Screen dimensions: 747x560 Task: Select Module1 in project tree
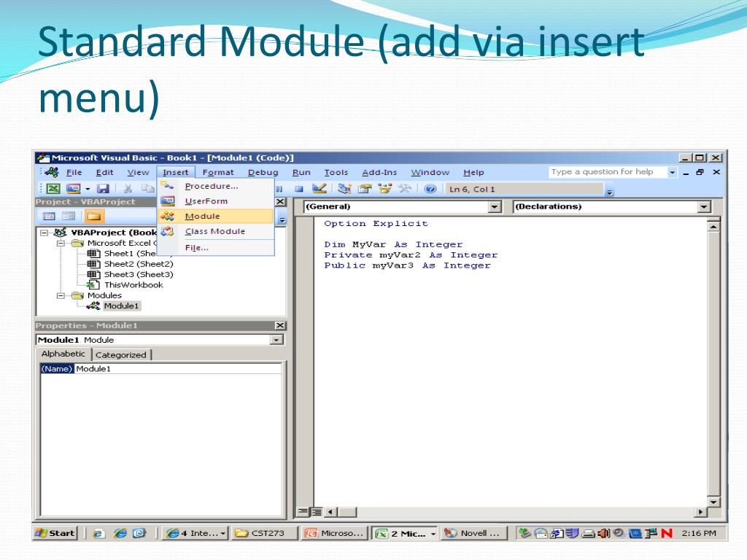(x=121, y=306)
